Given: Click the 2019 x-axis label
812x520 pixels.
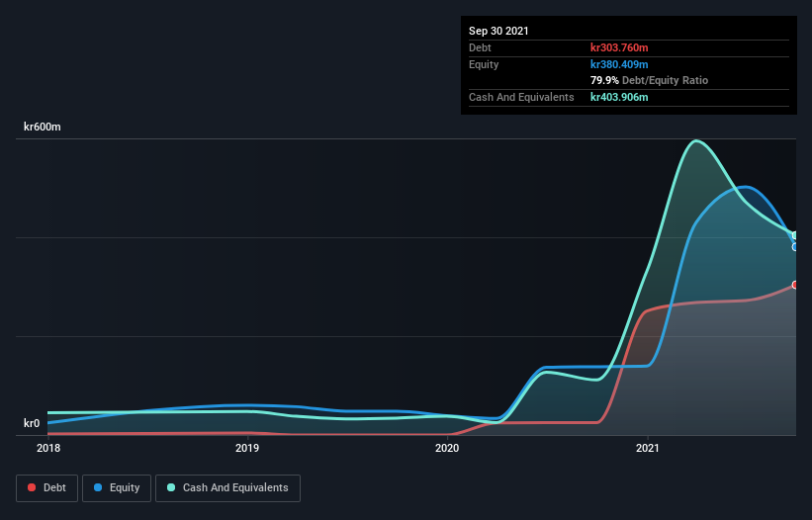Looking at the screenshot, I should [247, 448].
